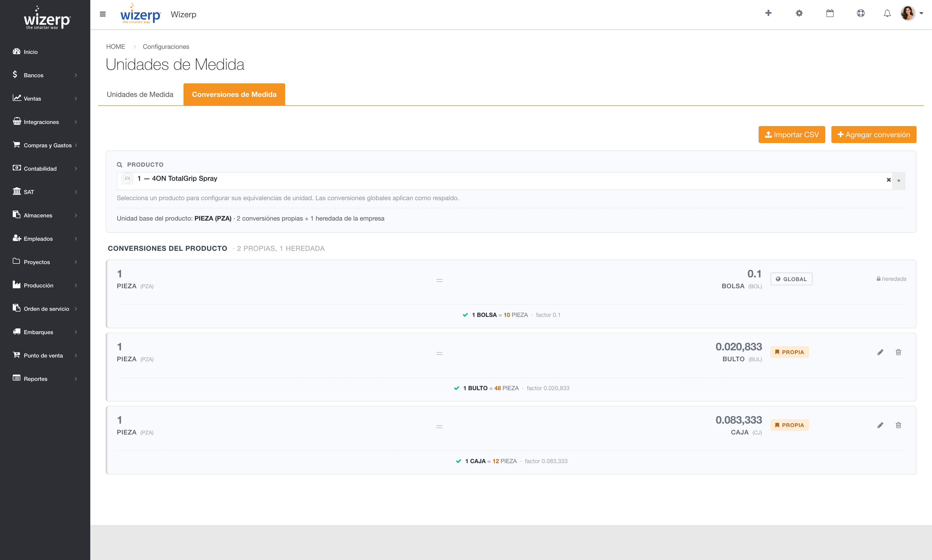Click the Empleados user-plus icon
Viewport: 932px width, 560px height.
[17, 238]
